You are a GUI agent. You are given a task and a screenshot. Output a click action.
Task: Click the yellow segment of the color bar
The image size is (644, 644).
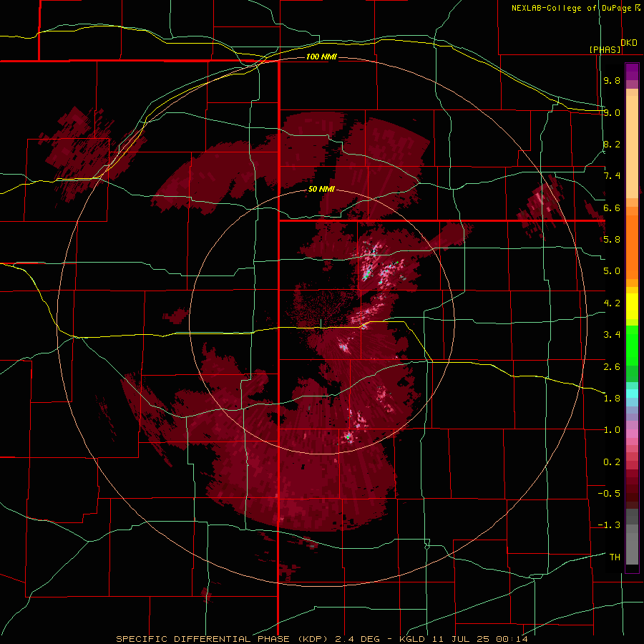point(632,306)
